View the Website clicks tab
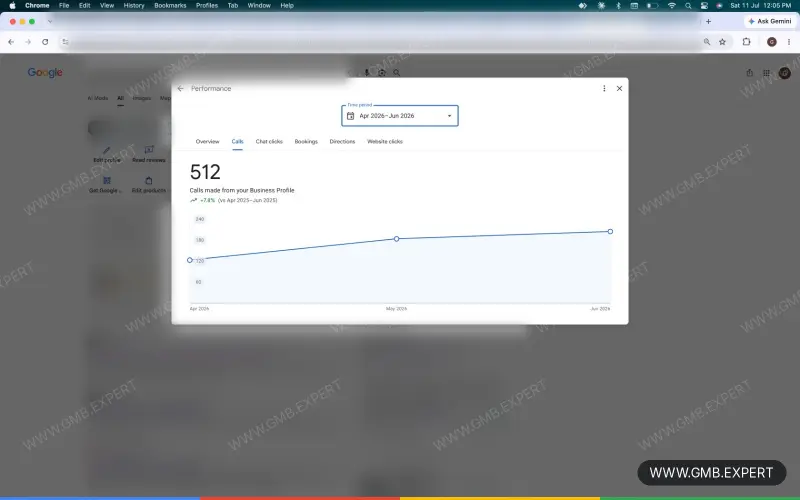 (x=385, y=141)
